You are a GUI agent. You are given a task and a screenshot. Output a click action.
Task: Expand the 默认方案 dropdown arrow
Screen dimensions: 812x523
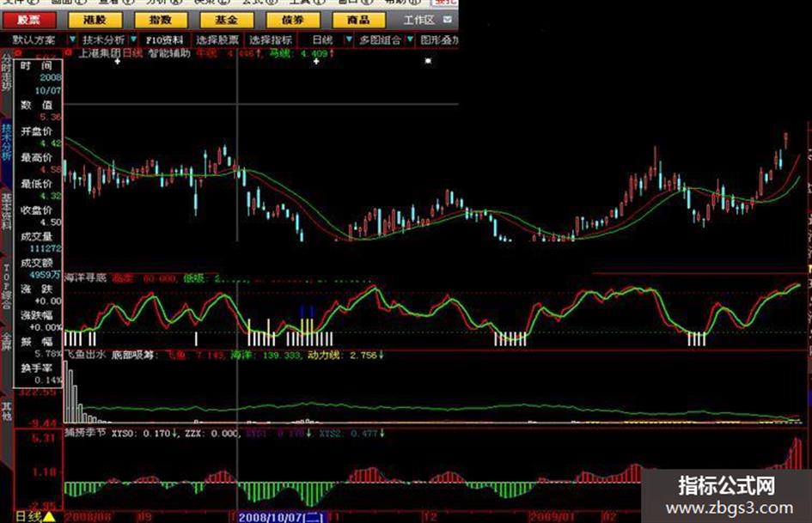72,40
